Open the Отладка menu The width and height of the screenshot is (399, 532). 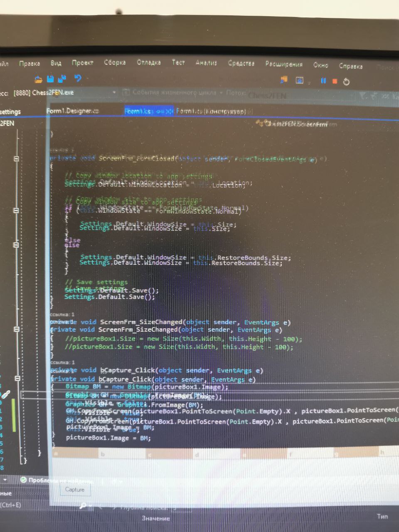click(149, 62)
